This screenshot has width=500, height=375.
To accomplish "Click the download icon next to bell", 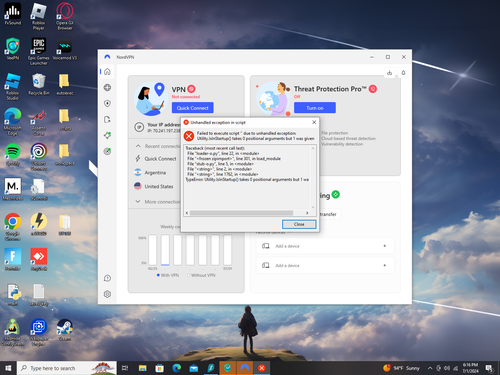I will 389,73.
